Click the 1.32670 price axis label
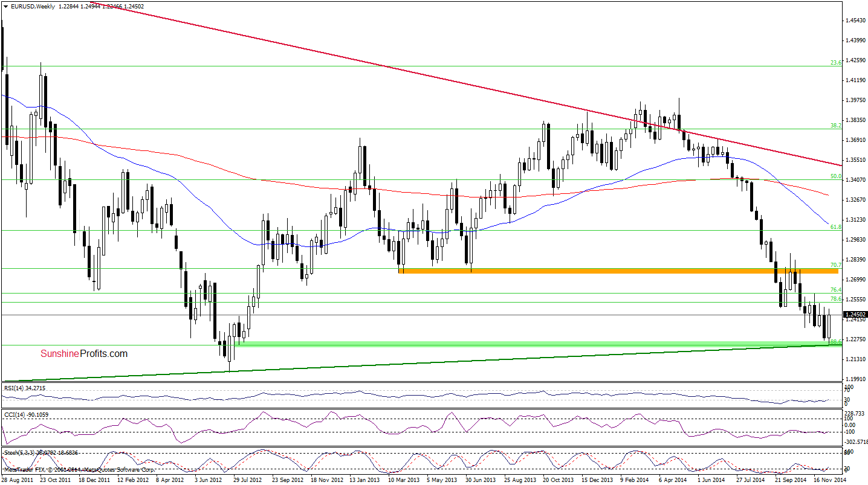868x485 pixels. coord(856,200)
